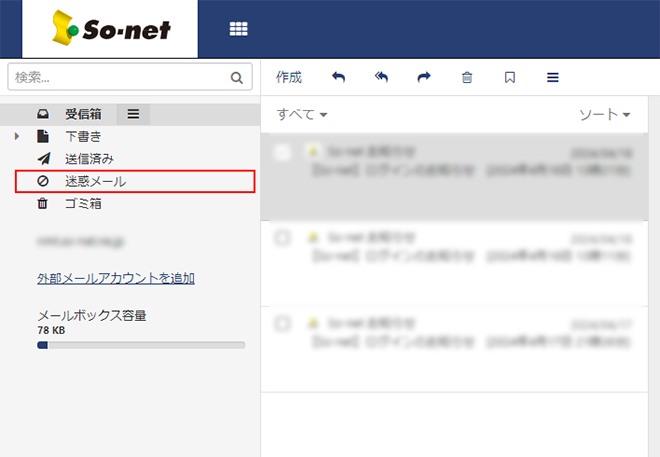Click the bookmark flag toolbar icon
This screenshot has height=457, width=660.
[510, 77]
